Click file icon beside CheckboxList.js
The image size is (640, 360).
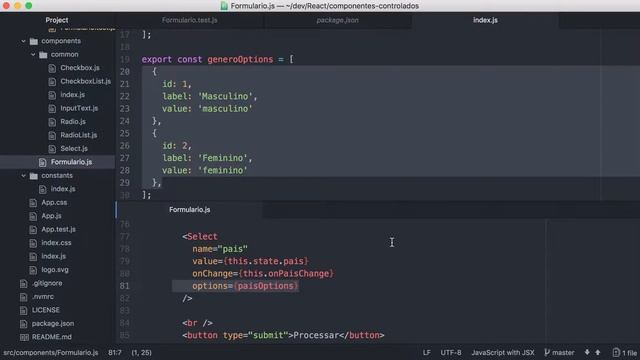coord(52,82)
